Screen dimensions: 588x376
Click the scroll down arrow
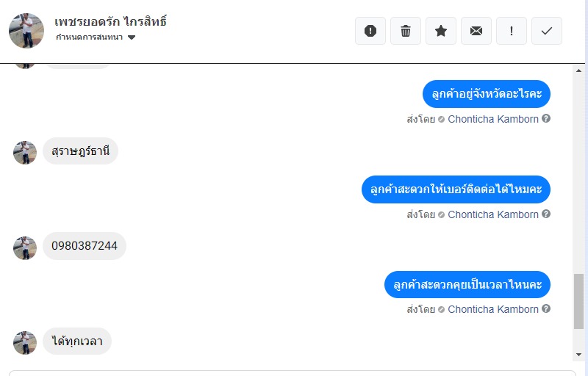(578, 354)
